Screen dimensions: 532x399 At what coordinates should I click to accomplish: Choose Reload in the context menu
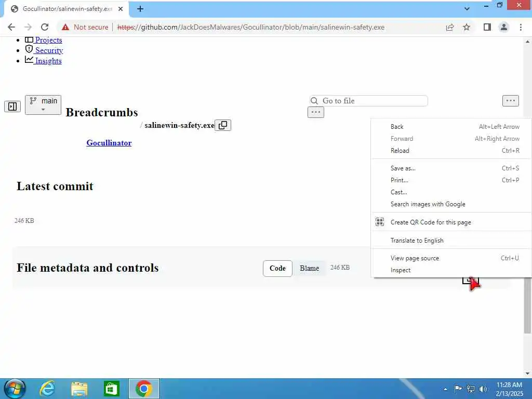click(x=451, y=150)
